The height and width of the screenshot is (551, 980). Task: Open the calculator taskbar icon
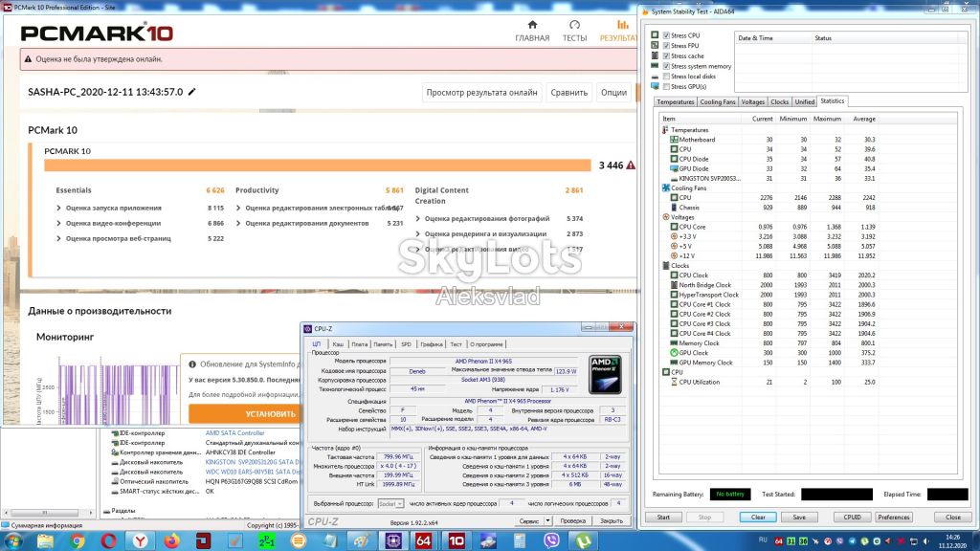click(x=520, y=540)
